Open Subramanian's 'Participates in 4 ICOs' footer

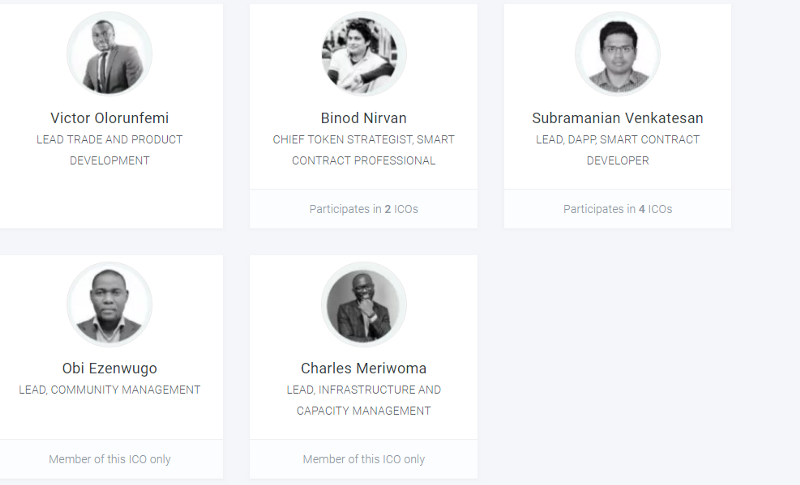click(x=617, y=209)
